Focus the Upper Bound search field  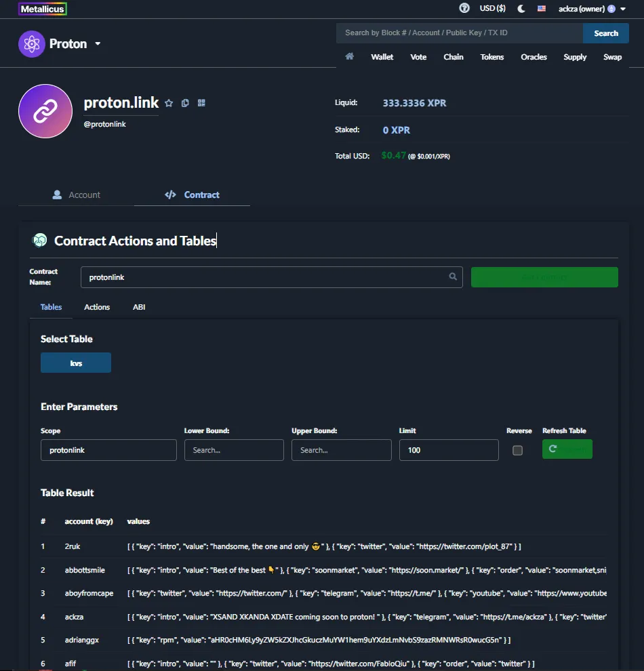342,450
